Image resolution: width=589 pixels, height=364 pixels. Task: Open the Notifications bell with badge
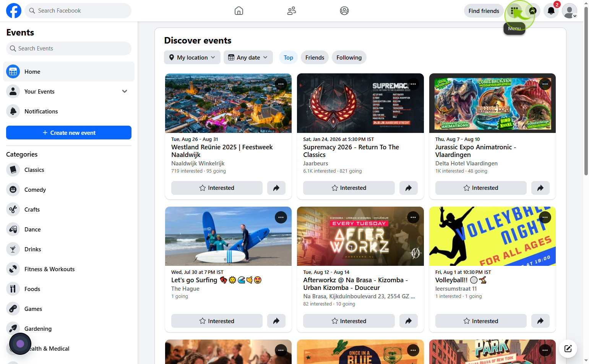(x=551, y=11)
